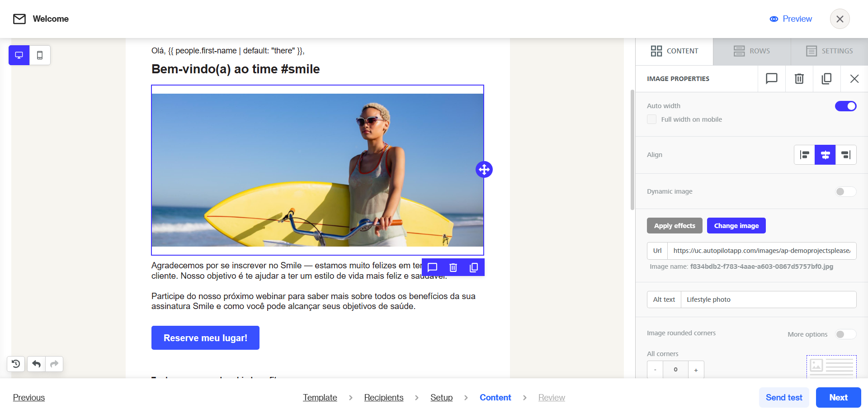
Task: Turn on More options for rounded corners
Action: point(845,334)
